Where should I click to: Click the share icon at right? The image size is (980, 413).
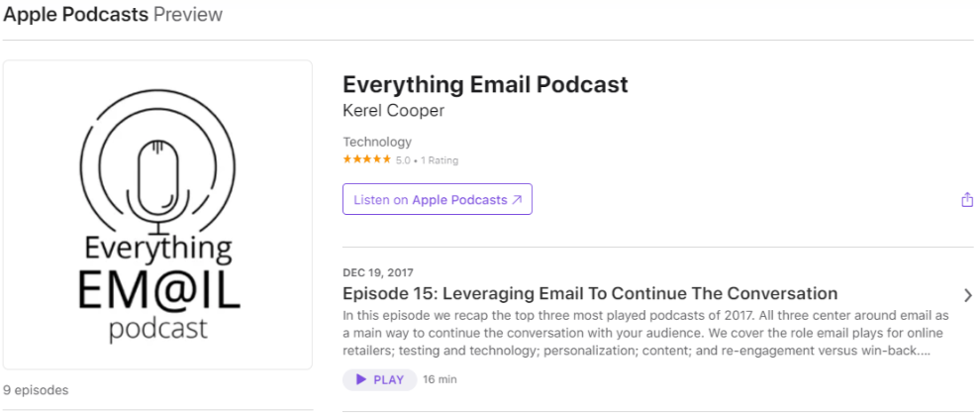click(967, 200)
